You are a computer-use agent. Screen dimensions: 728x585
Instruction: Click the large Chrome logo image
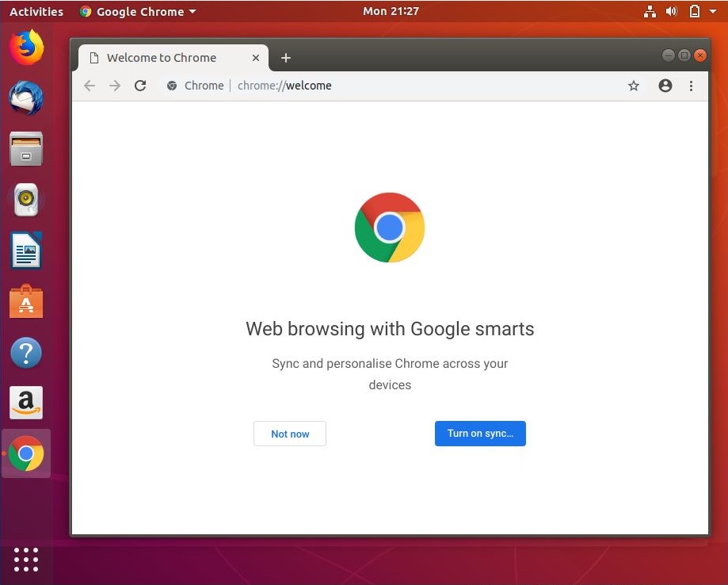[390, 227]
